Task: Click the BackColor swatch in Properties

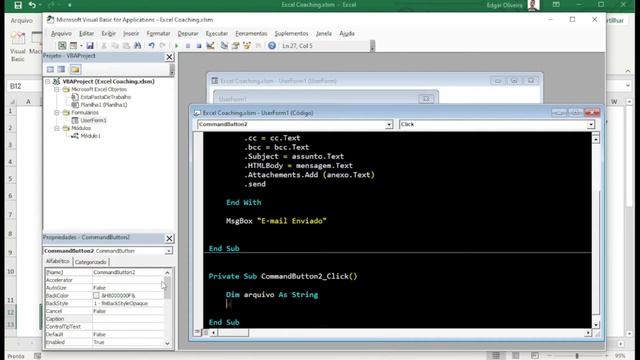Action: click(x=96, y=296)
